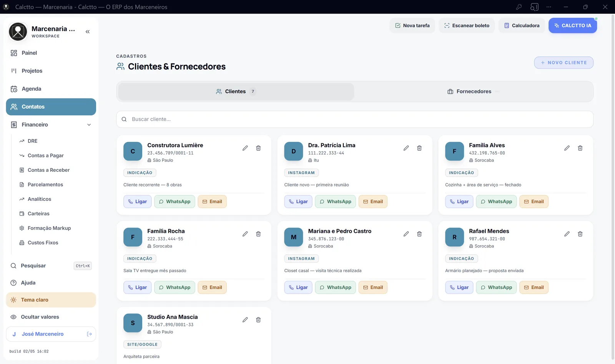Edit Família Alves with the pencil icon

pyautogui.click(x=567, y=148)
